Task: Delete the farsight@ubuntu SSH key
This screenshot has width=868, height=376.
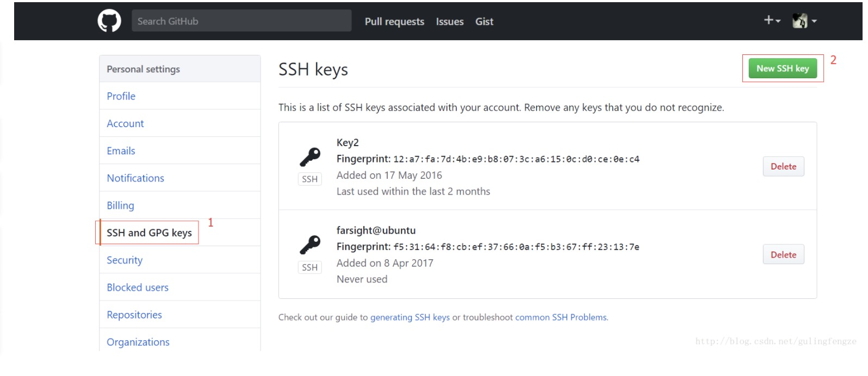Action: [783, 255]
